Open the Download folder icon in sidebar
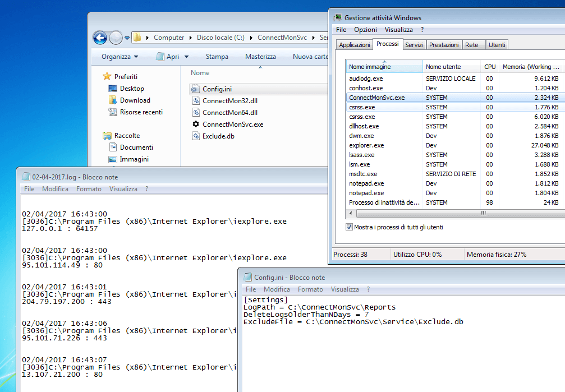 click(x=113, y=100)
